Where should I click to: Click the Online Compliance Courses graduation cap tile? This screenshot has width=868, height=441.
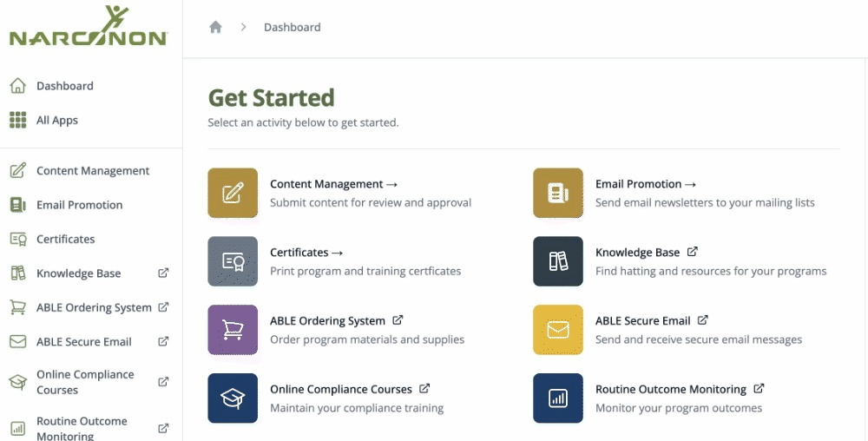pyautogui.click(x=233, y=398)
